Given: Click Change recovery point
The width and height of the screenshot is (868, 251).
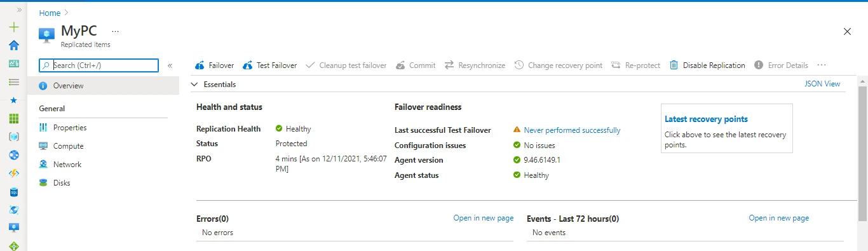Looking at the screenshot, I should tap(558, 65).
